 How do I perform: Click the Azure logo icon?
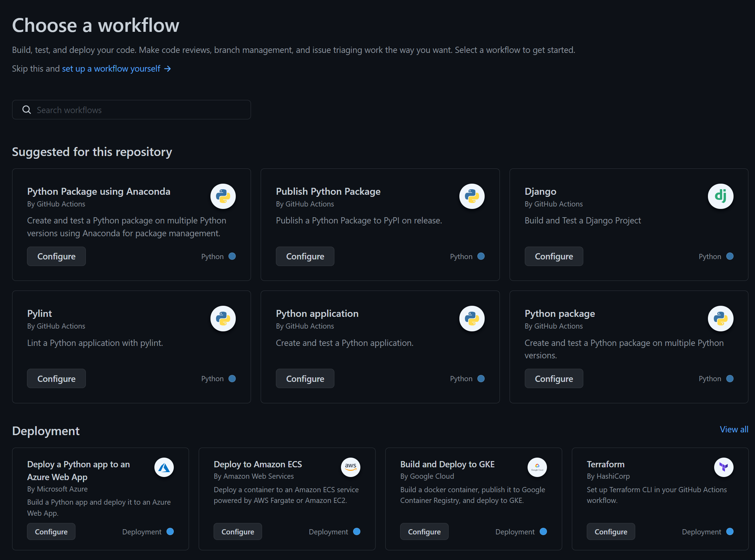click(164, 467)
